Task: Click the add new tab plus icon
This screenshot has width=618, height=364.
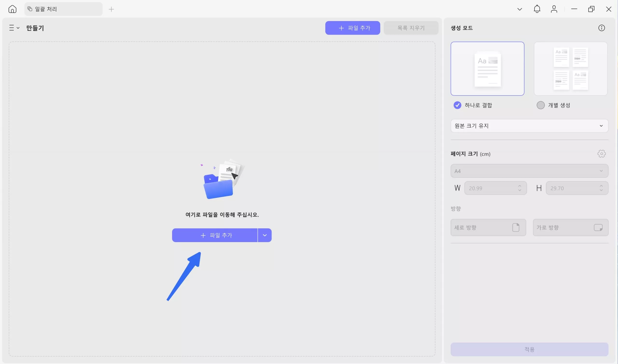Action: pos(111,9)
